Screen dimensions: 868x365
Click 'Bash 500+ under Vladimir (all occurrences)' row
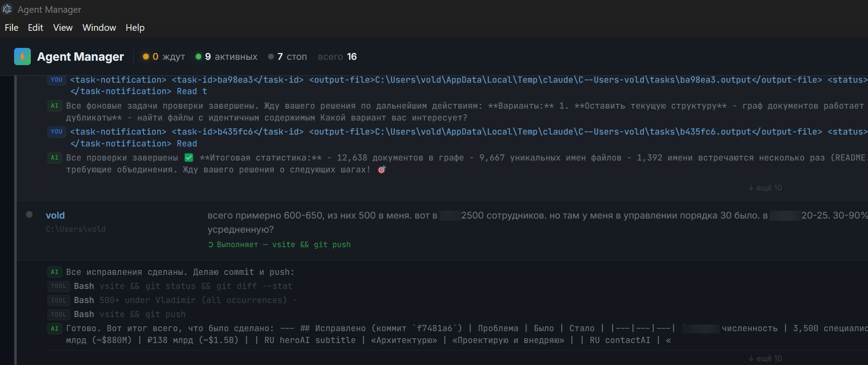click(x=185, y=300)
